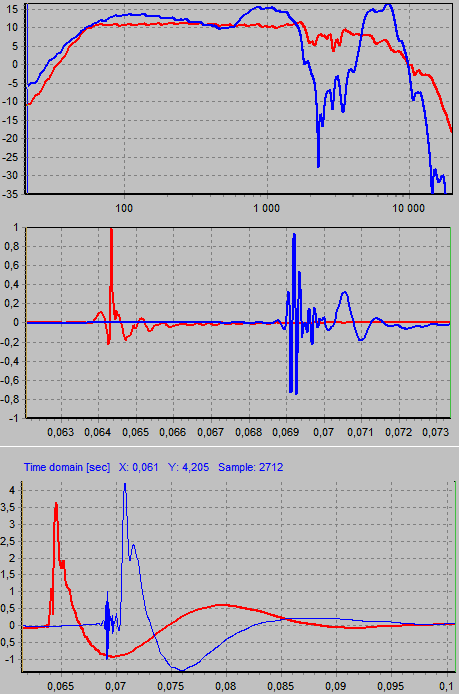Click the 0,08 time label in bottom chart
459x694 pixels.
tap(226, 686)
